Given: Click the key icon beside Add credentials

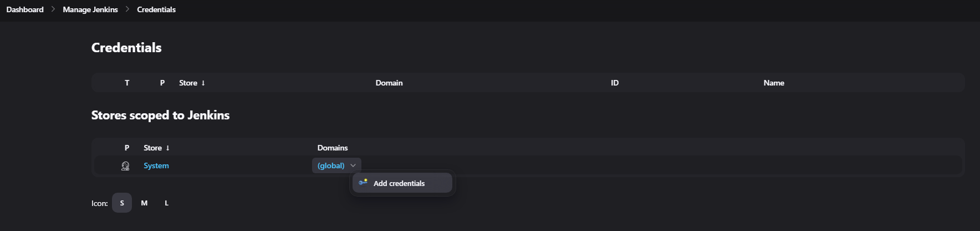Looking at the screenshot, I should (x=363, y=182).
